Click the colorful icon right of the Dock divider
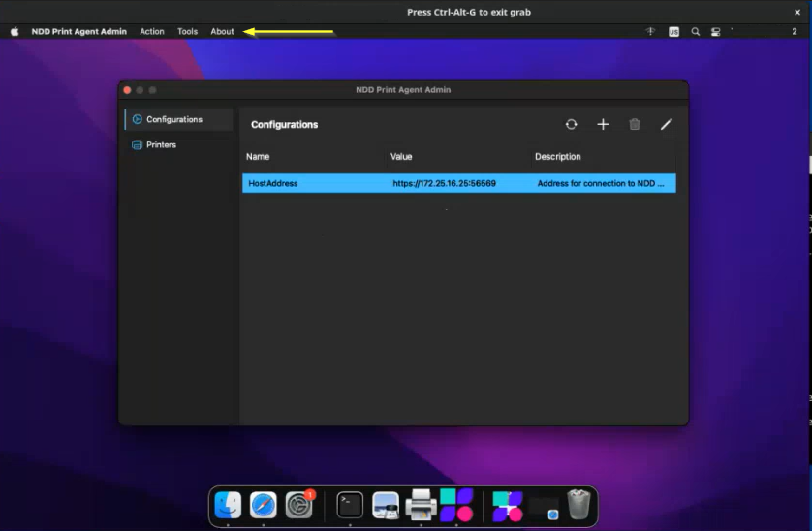The height and width of the screenshot is (531, 812). [x=508, y=506]
